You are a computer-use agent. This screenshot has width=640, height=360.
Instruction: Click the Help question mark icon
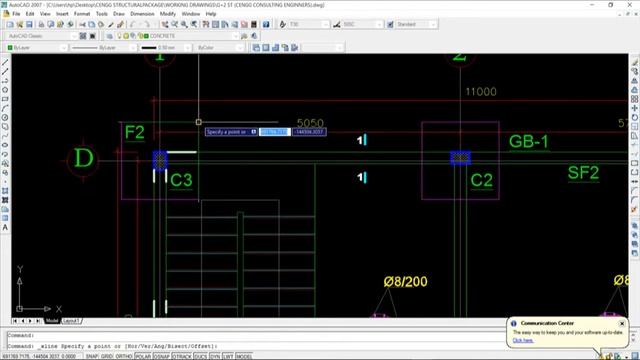266,24
